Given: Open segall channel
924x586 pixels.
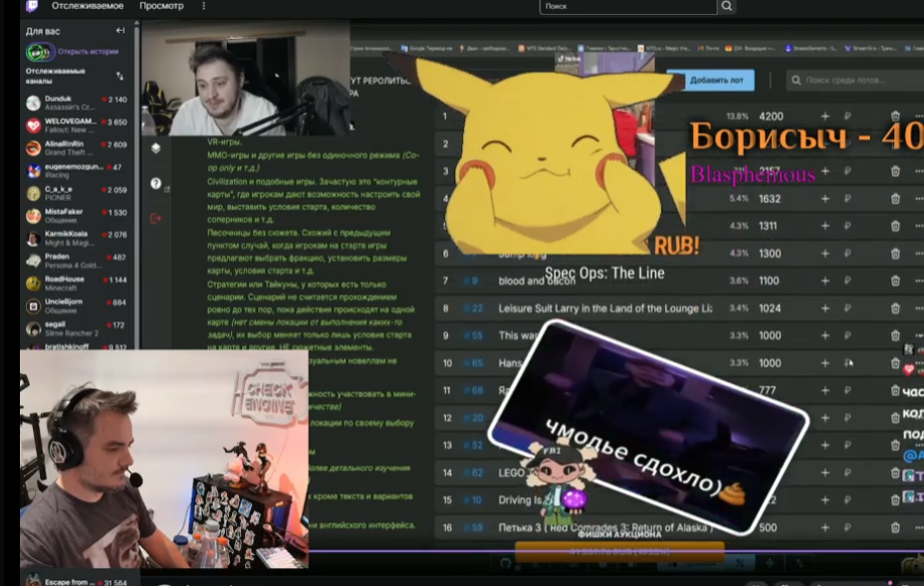Looking at the screenshot, I should (x=77, y=328).
